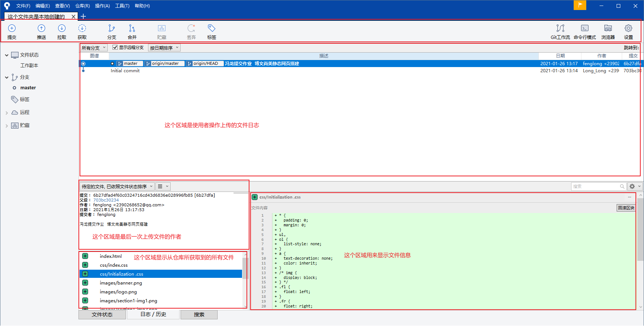Click the 日期 column header
Viewport: 644px width, 326px height.
tap(560, 56)
